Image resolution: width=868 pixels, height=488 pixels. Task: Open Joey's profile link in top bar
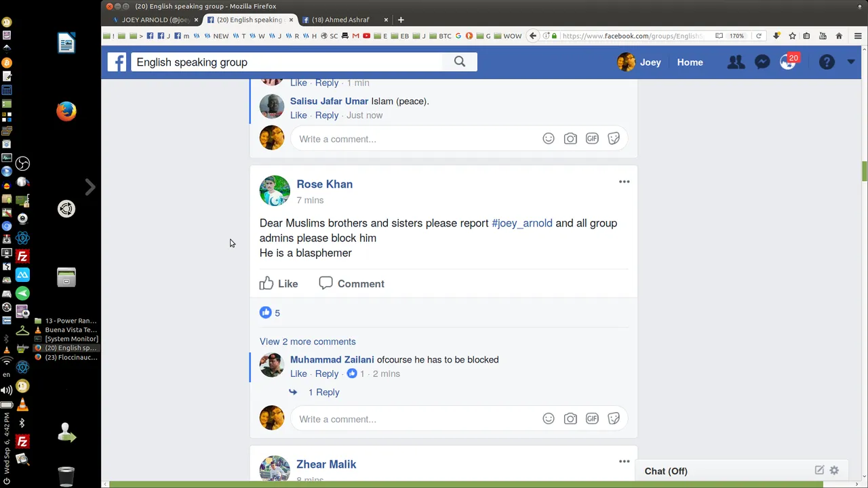point(639,62)
